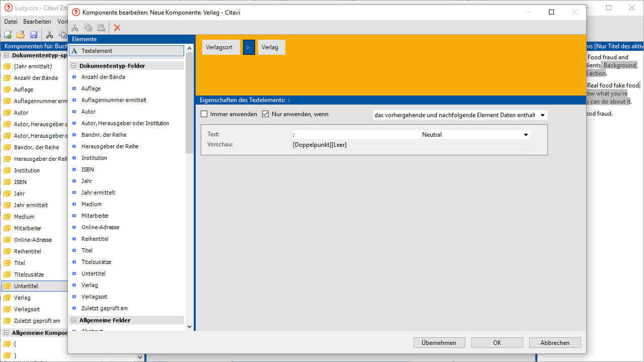This screenshot has height=362, width=644.
Task: Uncheck the 'Nur anwenden, wenn' checkbox
Action: 266,114
